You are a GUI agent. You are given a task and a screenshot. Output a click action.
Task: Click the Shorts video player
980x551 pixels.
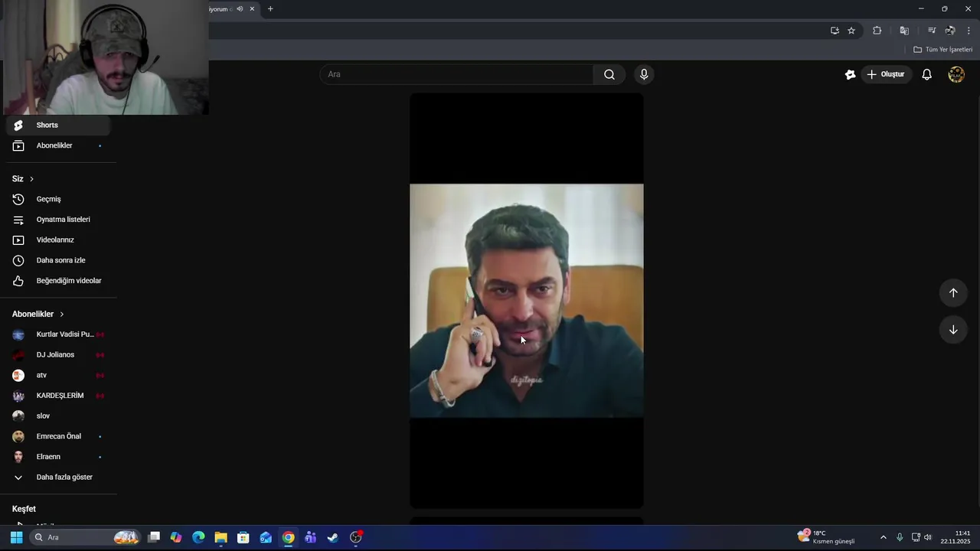click(x=527, y=301)
